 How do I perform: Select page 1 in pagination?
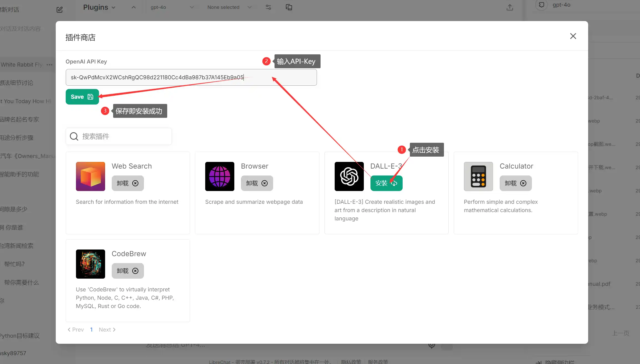point(91,330)
